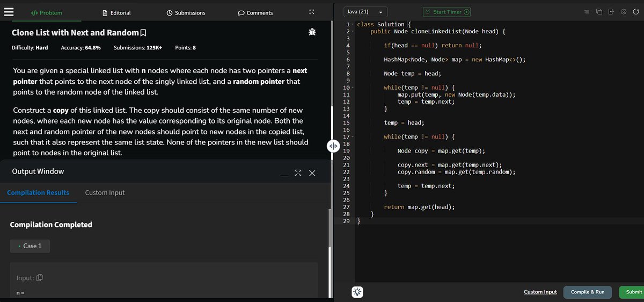Click 'Clone List with Next and Random' title
Image resolution: width=644 pixels, height=302 pixels.
[x=75, y=33]
